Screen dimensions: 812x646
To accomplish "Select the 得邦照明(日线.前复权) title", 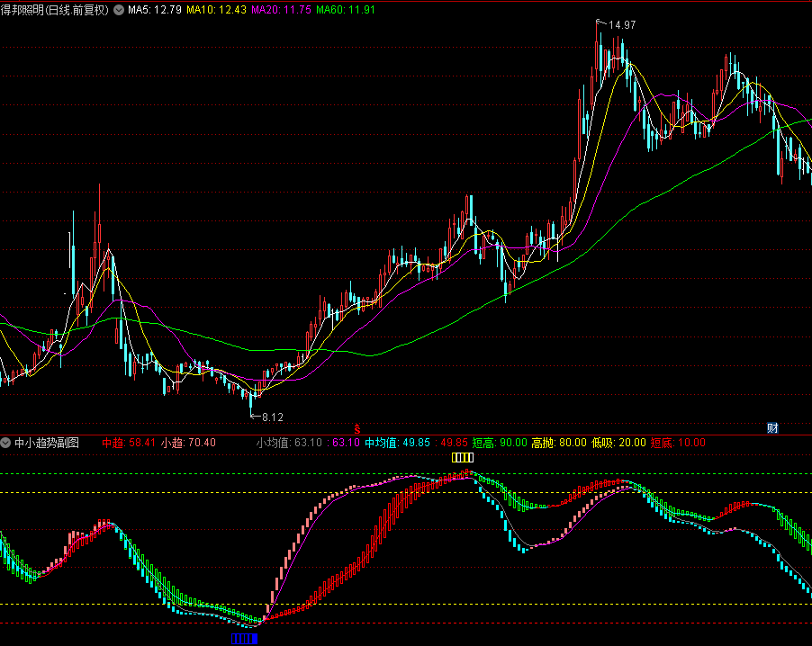I will click(x=55, y=10).
